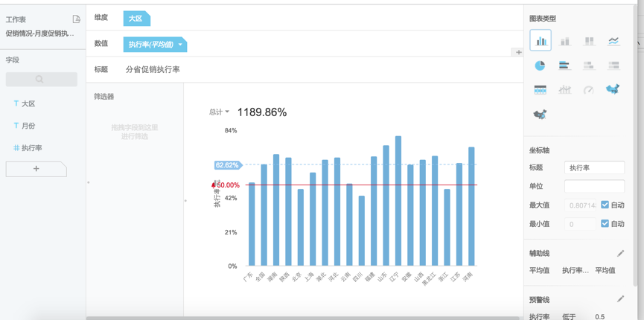
Task: Choose the gauge dashboard chart icon
Action: pyautogui.click(x=588, y=90)
